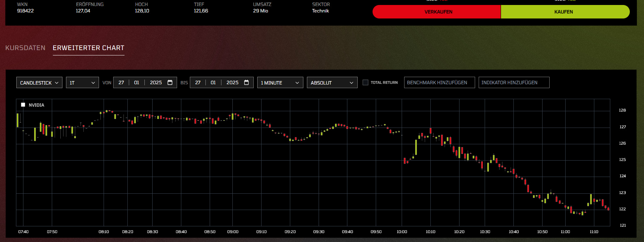644x242 pixels.
Task: Click Indikator hinzufügen field
Action: (514, 82)
